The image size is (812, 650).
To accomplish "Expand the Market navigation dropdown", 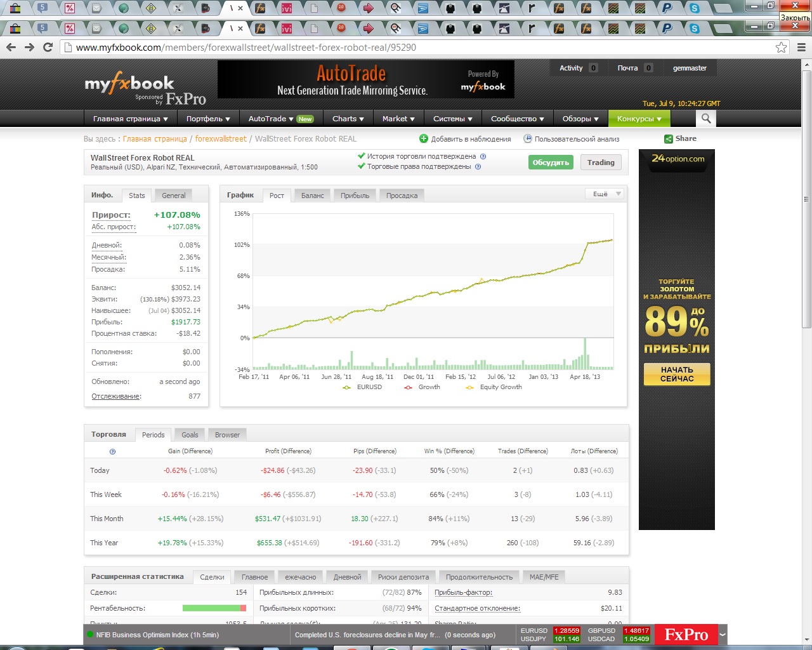I will (398, 119).
